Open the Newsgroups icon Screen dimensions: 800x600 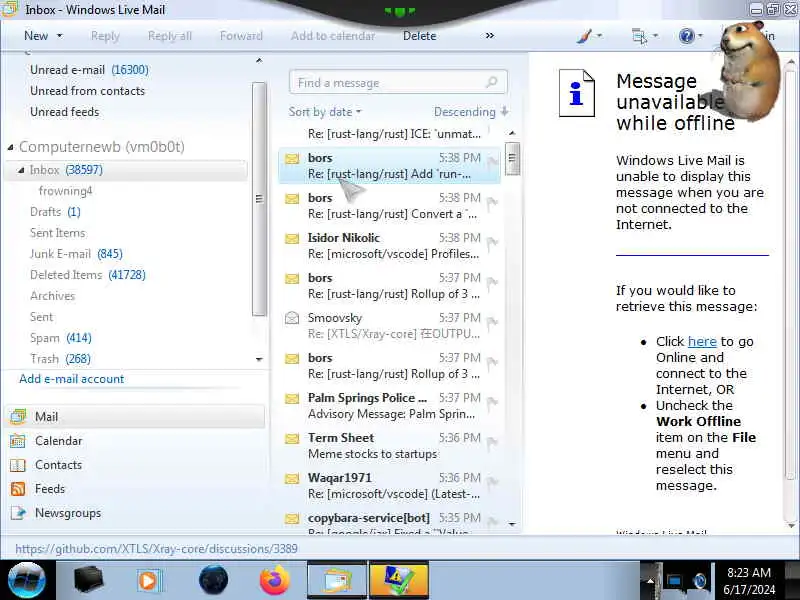tap(18, 513)
